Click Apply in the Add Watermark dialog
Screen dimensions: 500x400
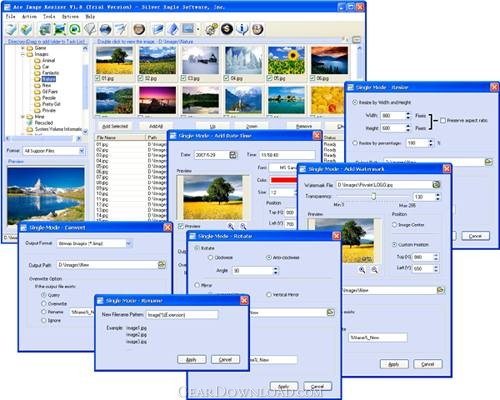coord(394,364)
